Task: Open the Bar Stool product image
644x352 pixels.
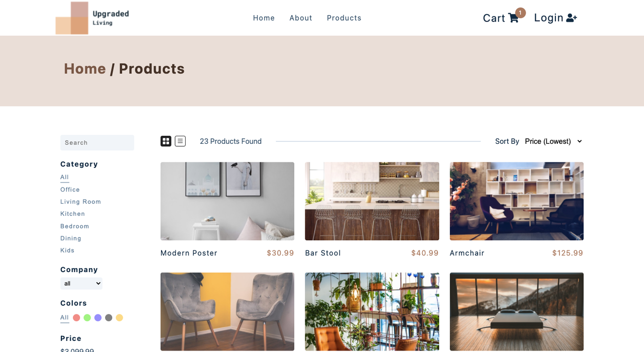Action: pos(372,201)
